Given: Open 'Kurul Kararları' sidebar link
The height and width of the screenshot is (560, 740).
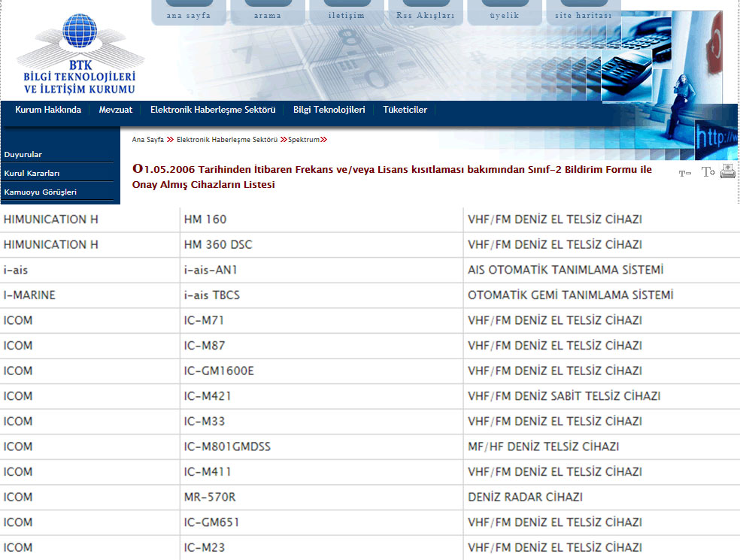Looking at the screenshot, I should (x=32, y=173).
